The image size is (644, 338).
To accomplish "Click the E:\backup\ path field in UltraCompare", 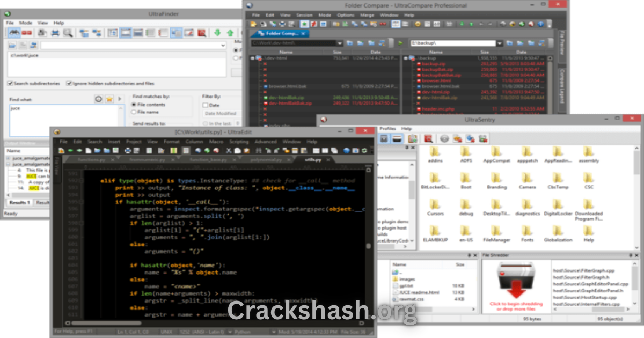I will (453, 43).
